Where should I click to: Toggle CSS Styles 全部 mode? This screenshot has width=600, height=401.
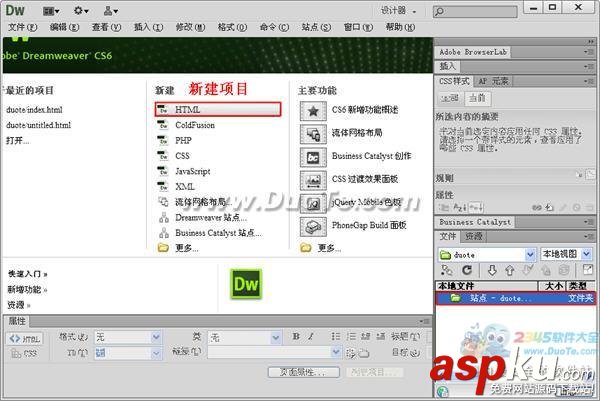449,98
